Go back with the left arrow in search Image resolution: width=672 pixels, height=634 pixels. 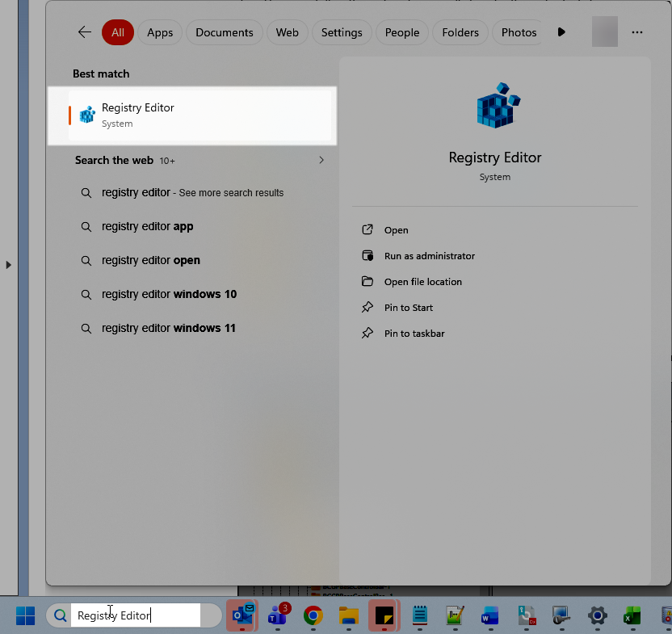tap(85, 32)
